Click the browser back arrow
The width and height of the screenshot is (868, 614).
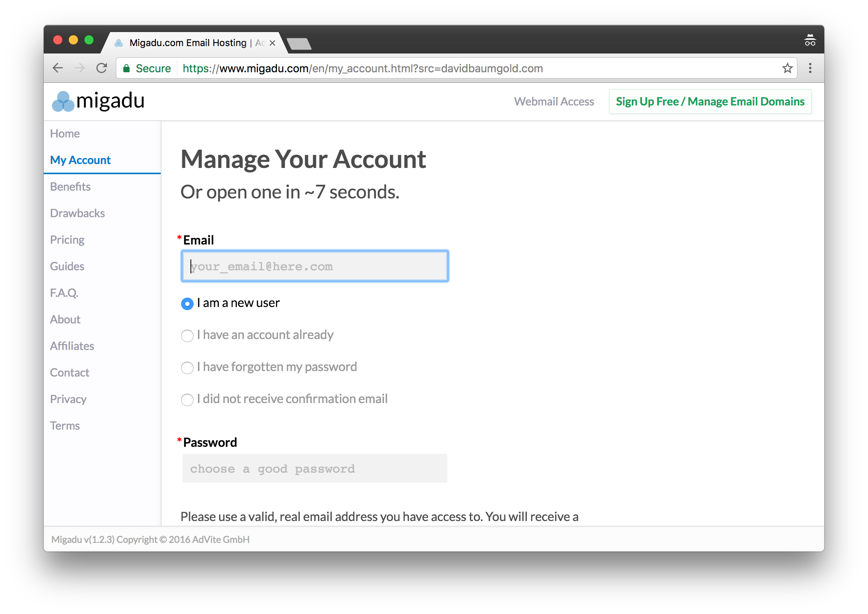click(58, 68)
